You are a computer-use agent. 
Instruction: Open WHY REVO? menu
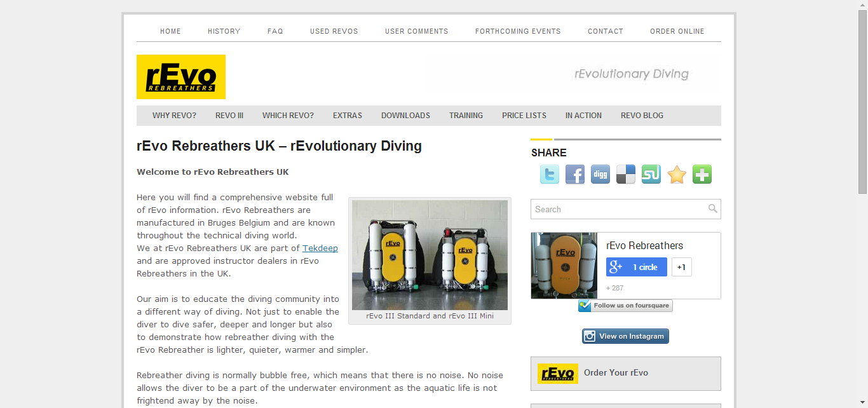point(174,116)
